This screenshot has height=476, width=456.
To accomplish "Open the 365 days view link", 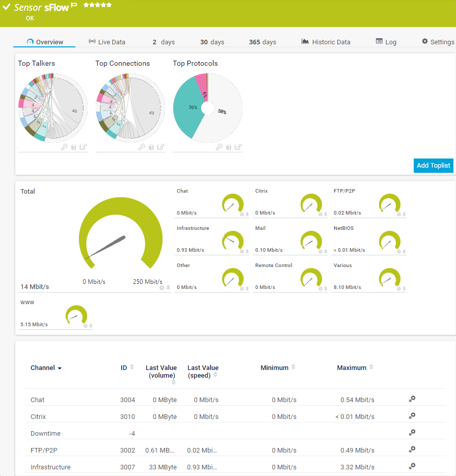I will point(262,42).
